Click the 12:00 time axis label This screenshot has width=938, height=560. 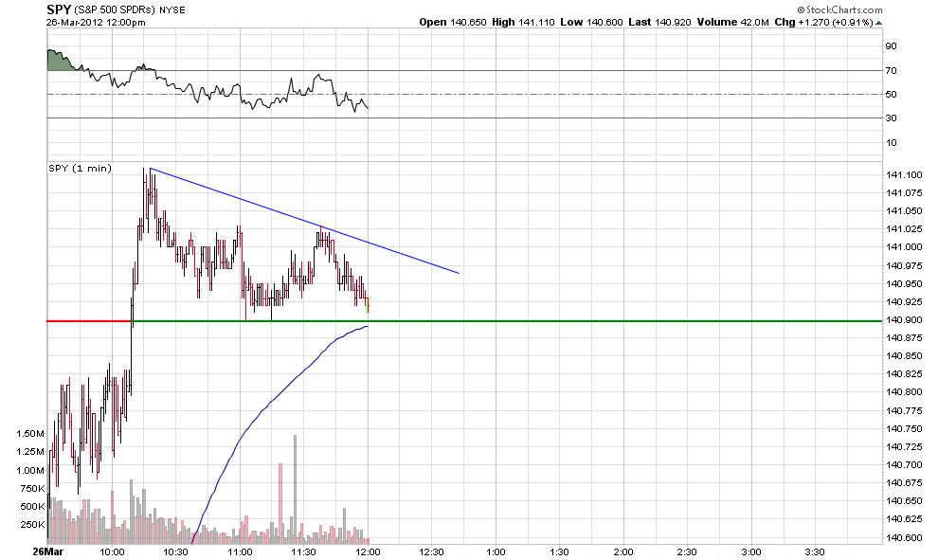coord(368,551)
